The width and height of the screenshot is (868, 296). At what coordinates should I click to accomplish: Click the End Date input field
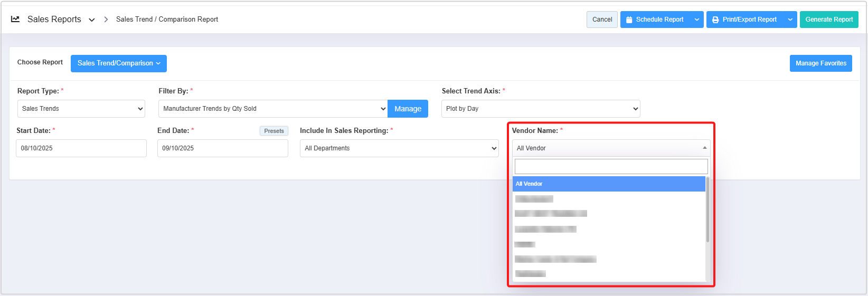[222, 148]
